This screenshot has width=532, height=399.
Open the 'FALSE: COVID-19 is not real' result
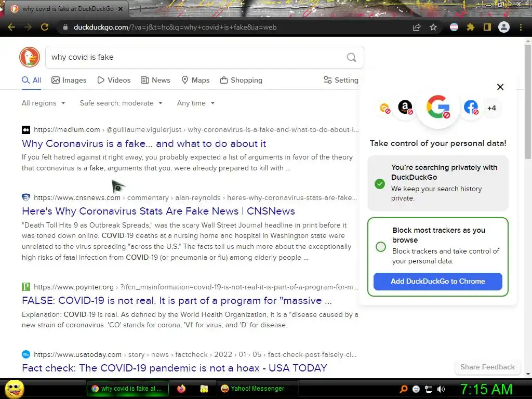tap(177, 301)
